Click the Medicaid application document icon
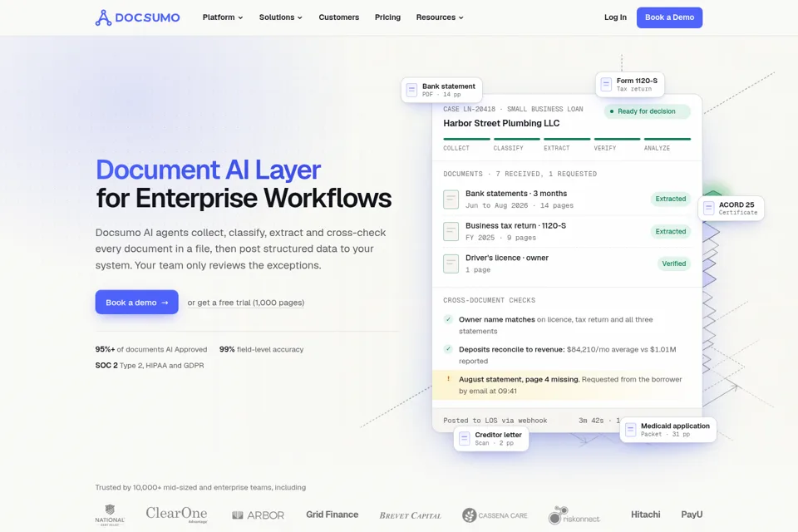Viewport: 798px width, 532px height. pyautogui.click(x=631, y=430)
